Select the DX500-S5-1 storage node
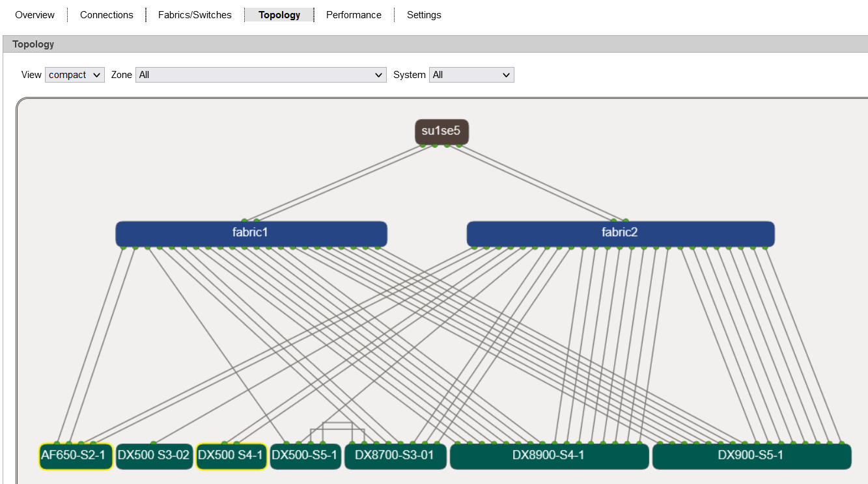 (x=305, y=455)
